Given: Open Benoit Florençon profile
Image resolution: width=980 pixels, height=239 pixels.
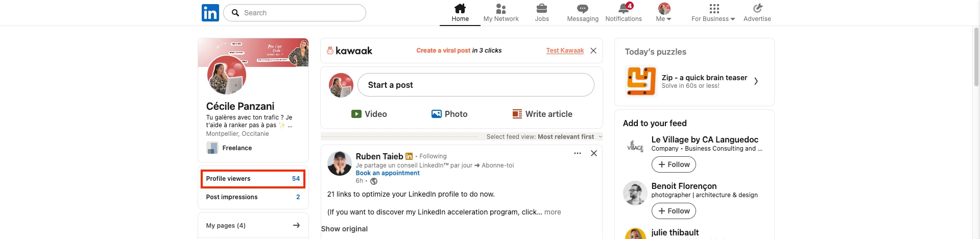Looking at the screenshot, I should (684, 186).
